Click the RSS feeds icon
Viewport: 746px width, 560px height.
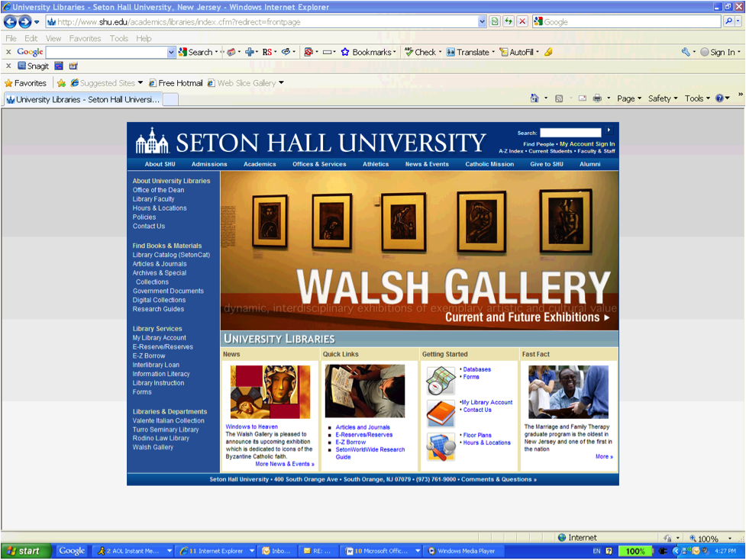point(559,98)
